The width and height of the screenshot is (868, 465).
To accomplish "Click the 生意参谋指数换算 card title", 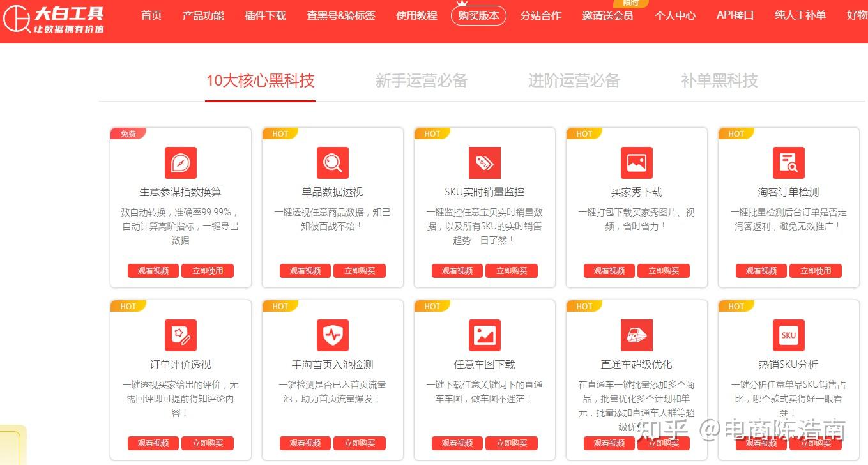I will click(181, 192).
